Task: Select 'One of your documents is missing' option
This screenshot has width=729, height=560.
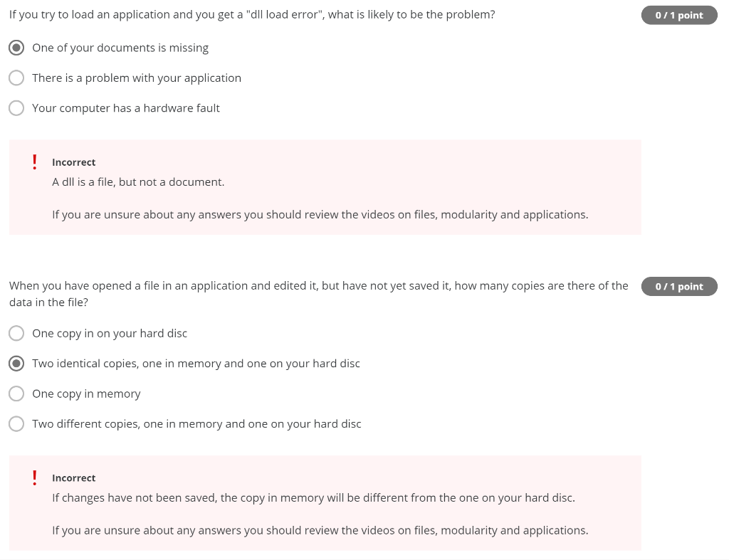Action: coord(16,48)
